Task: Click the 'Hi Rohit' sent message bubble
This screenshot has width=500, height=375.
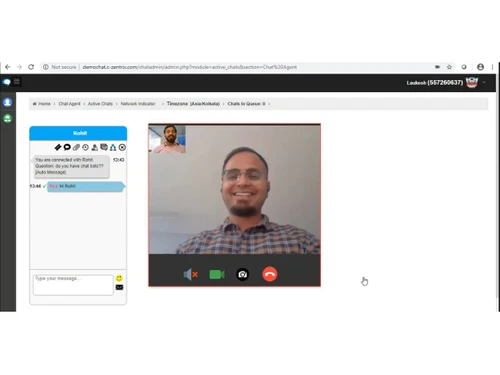Action: 86,186
